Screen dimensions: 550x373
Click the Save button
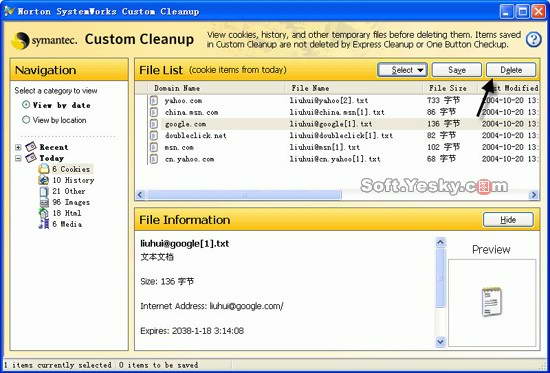point(457,70)
